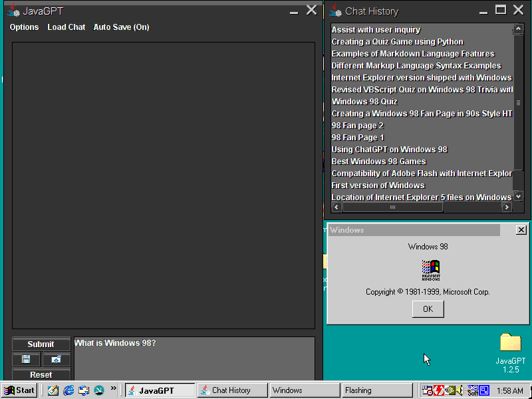Click the floppy disk save icon in JavaGPT
Image resolution: width=532 pixels, height=399 pixels.
point(26,359)
